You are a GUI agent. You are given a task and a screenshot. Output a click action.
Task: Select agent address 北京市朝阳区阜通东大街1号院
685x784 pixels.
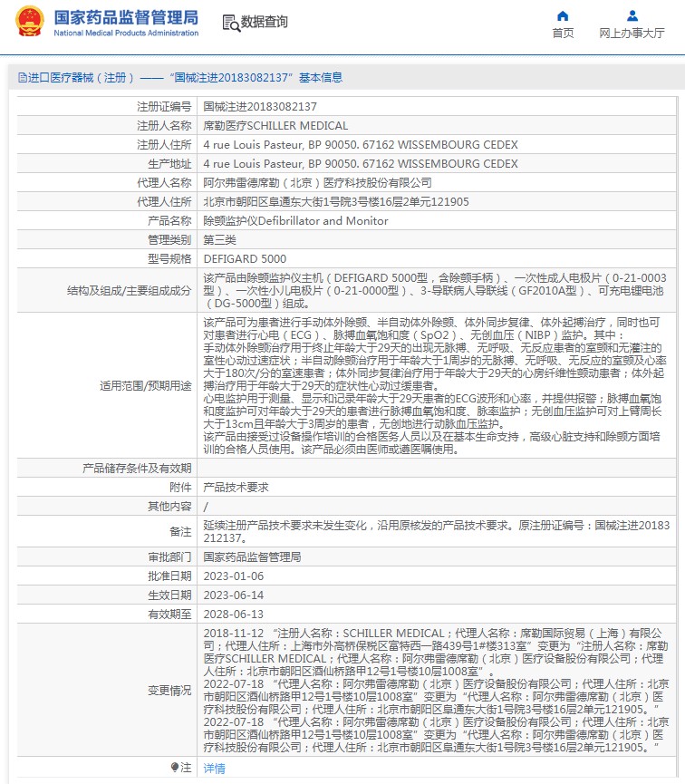(336, 201)
